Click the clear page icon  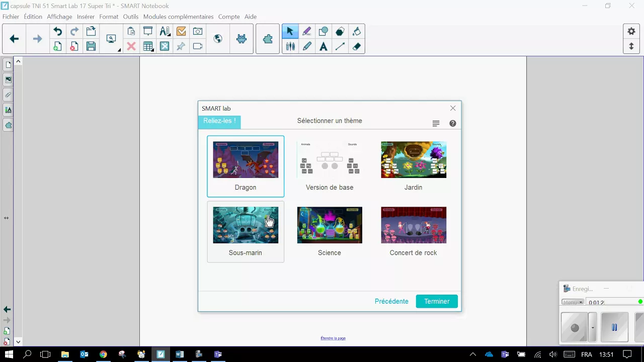(x=165, y=46)
